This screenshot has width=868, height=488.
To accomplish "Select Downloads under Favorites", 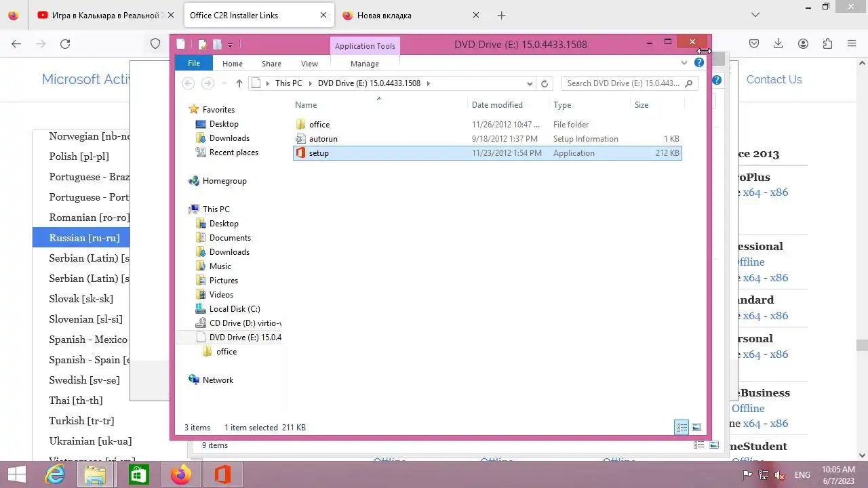I will coord(229,138).
